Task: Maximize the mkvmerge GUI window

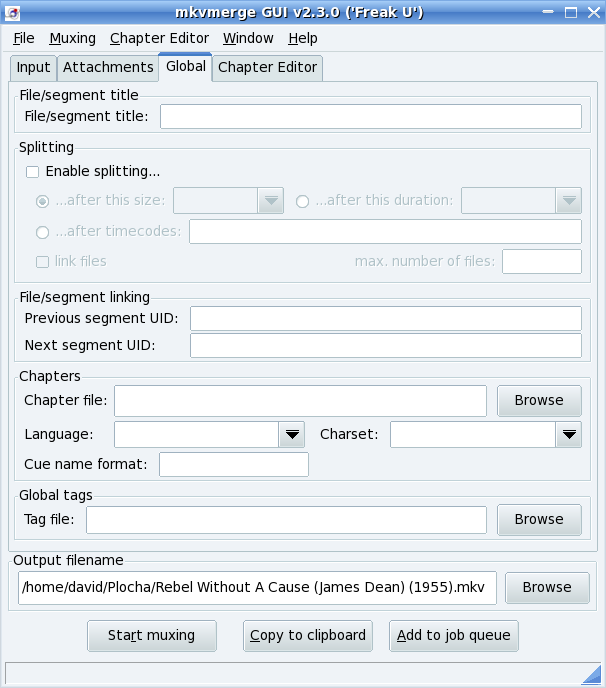Action: click(x=571, y=12)
